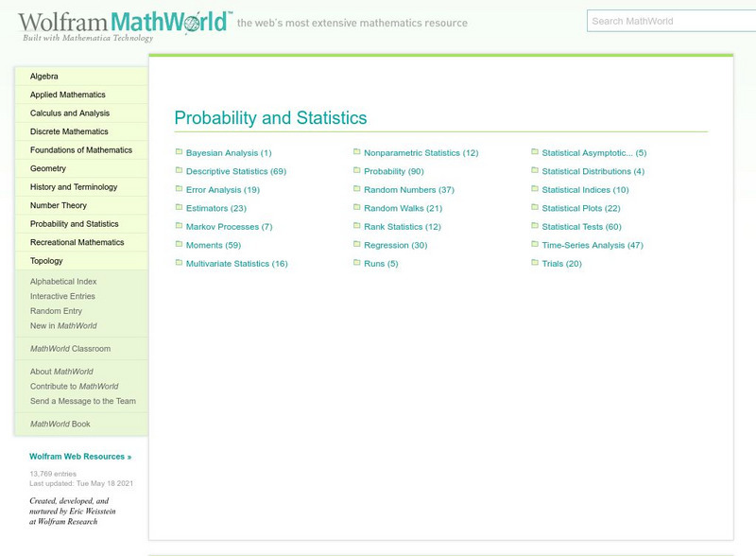Image resolution: width=756 pixels, height=556 pixels.
Task: Open Moments (59) category
Action: click(x=214, y=245)
